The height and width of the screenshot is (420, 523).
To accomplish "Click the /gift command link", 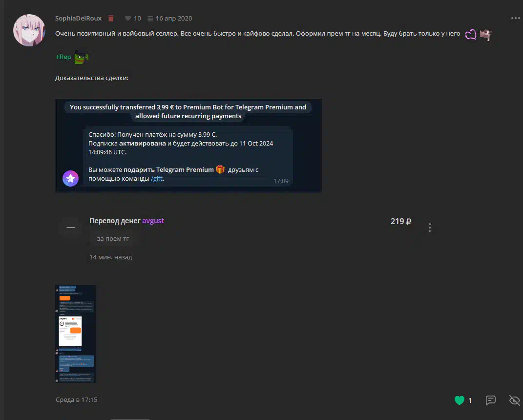I will pos(156,179).
